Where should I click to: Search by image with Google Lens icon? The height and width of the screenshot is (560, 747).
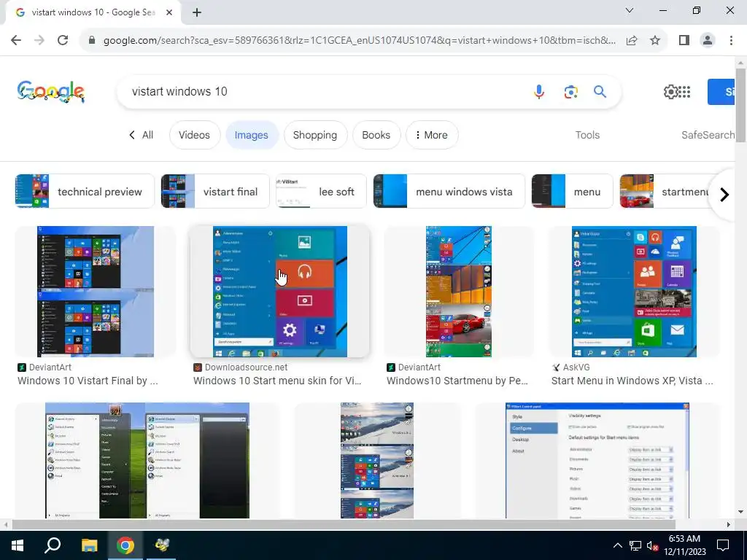570,91
